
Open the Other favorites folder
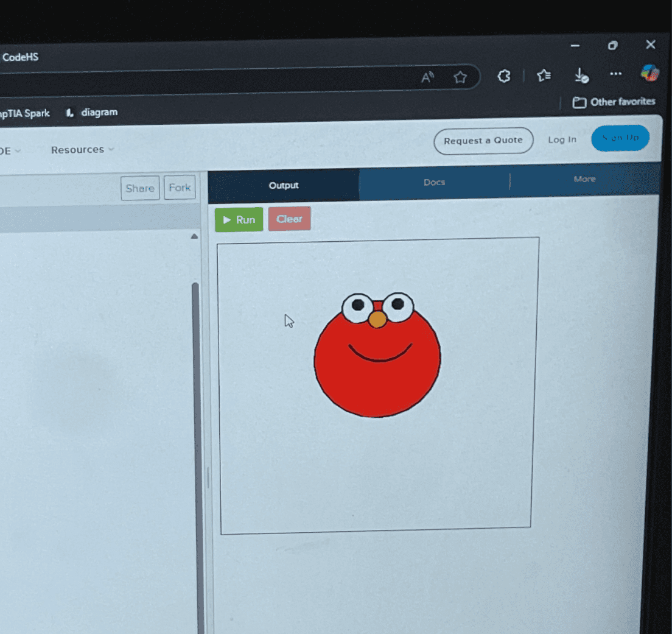[614, 102]
